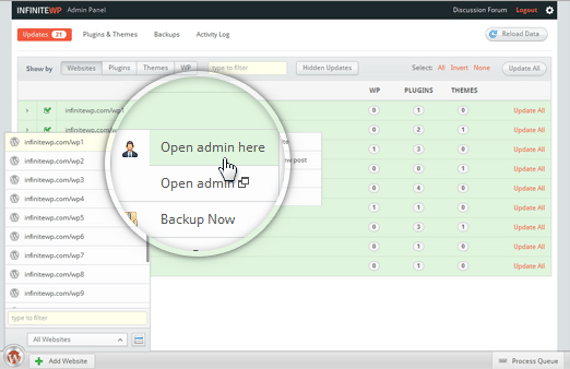Click the 21 updates count badge
This screenshot has width=570, height=369.
pyautogui.click(x=59, y=35)
